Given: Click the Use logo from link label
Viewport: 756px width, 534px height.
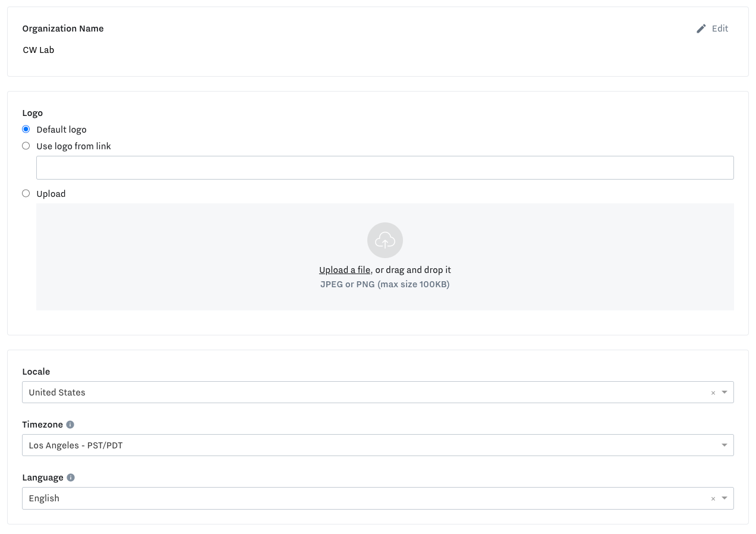Looking at the screenshot, I should point(74,146).
